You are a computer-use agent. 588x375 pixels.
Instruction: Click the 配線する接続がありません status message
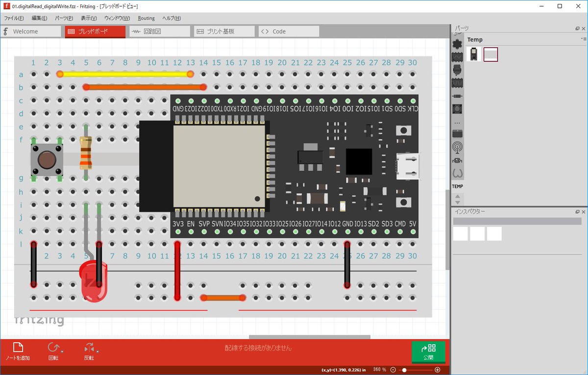(x=258, y=348)
